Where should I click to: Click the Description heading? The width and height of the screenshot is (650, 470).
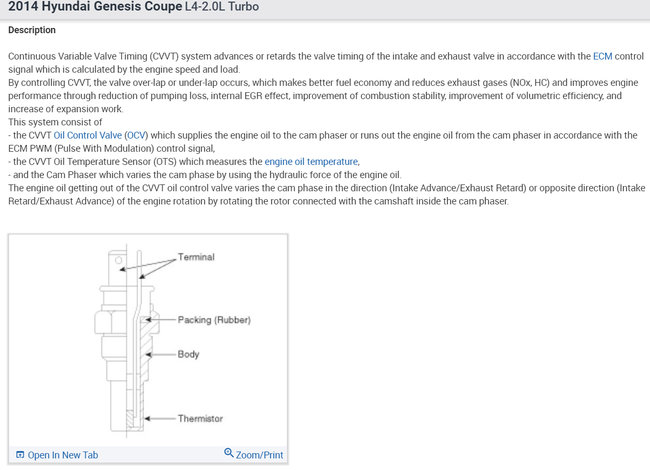[32, 30]
